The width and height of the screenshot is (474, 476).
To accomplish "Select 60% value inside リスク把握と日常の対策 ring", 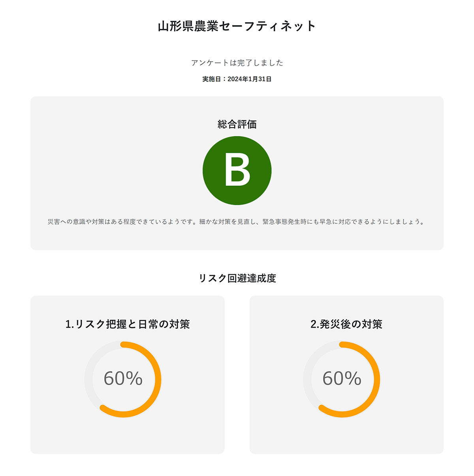I will (123, 378).
